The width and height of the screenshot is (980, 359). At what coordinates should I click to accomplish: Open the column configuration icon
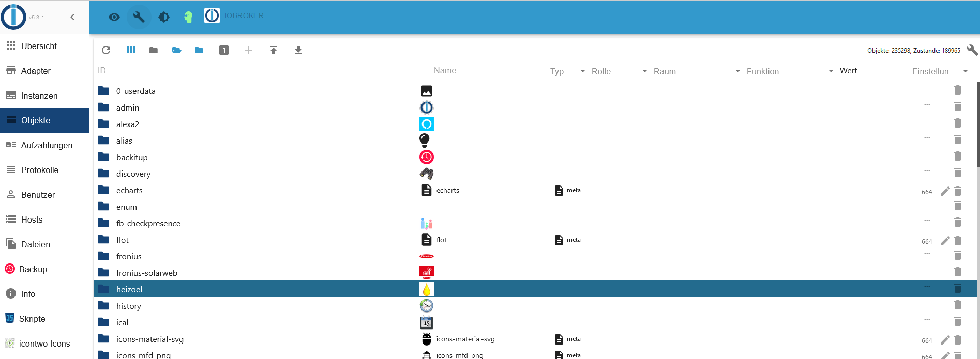point(131,50)
